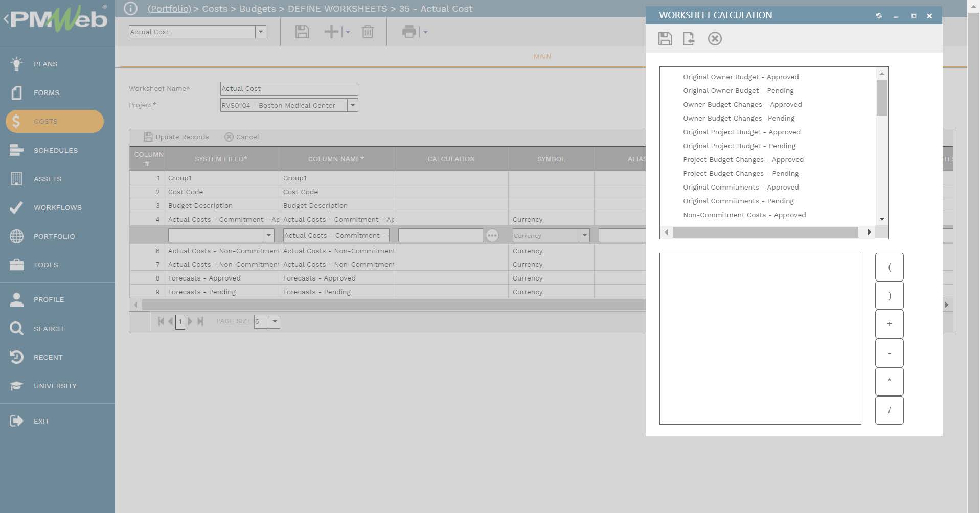Switch to the MAIN tab

point(542,56)
